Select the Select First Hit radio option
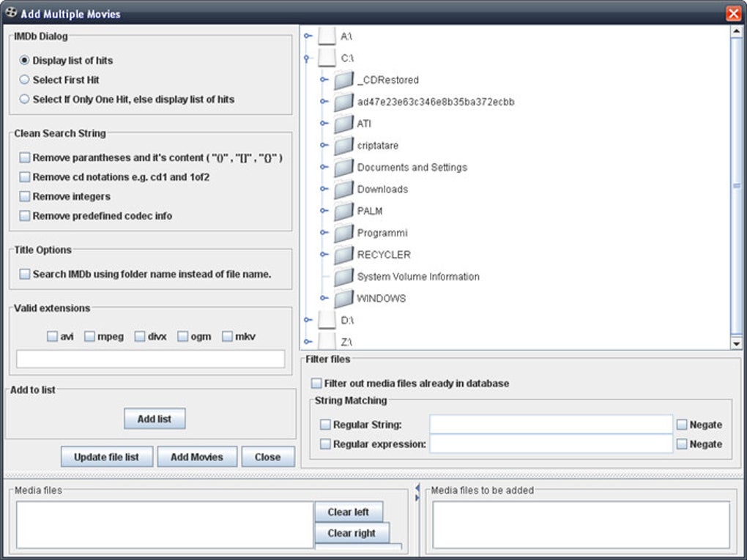Image resolution: width=747 pixels, height=560 pixels. point(24,80)
